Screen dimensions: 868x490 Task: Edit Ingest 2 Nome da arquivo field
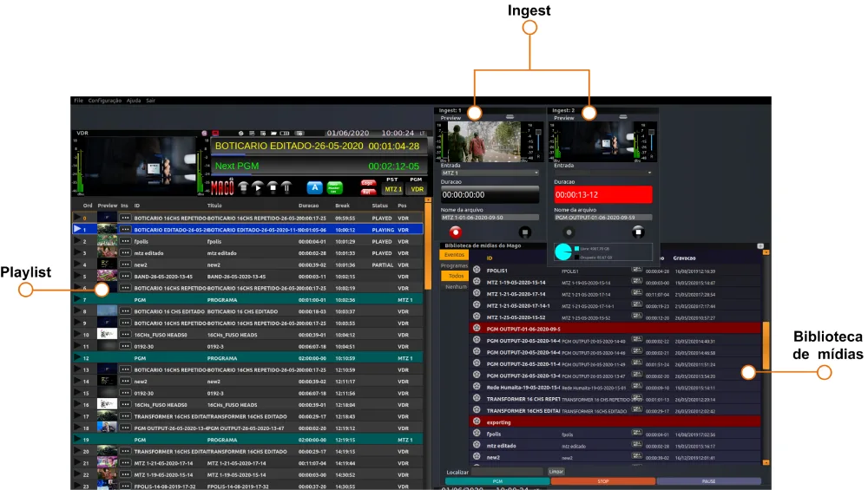[x=603, y=218]
